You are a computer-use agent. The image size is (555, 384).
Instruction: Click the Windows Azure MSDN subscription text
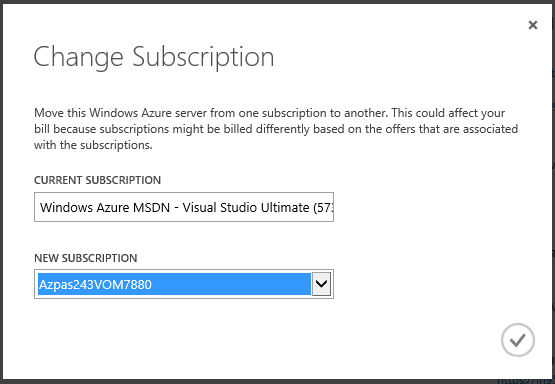coord(187,207)
